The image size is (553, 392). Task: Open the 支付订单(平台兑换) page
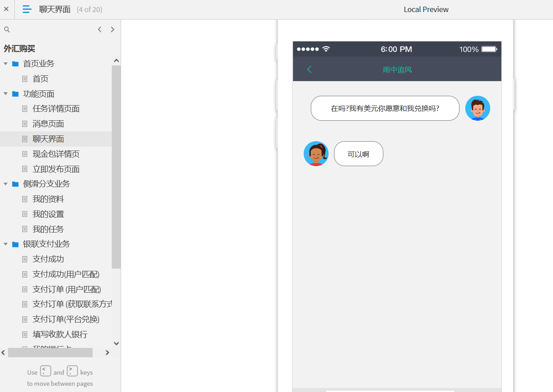[x=66, y=319]
